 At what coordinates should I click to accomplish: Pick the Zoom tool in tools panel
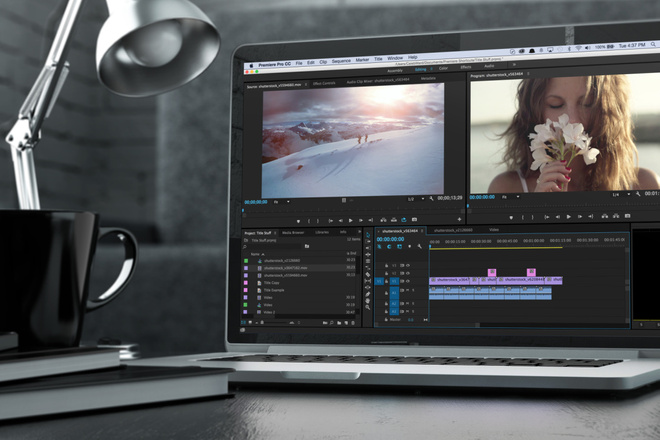click(368, 307)
